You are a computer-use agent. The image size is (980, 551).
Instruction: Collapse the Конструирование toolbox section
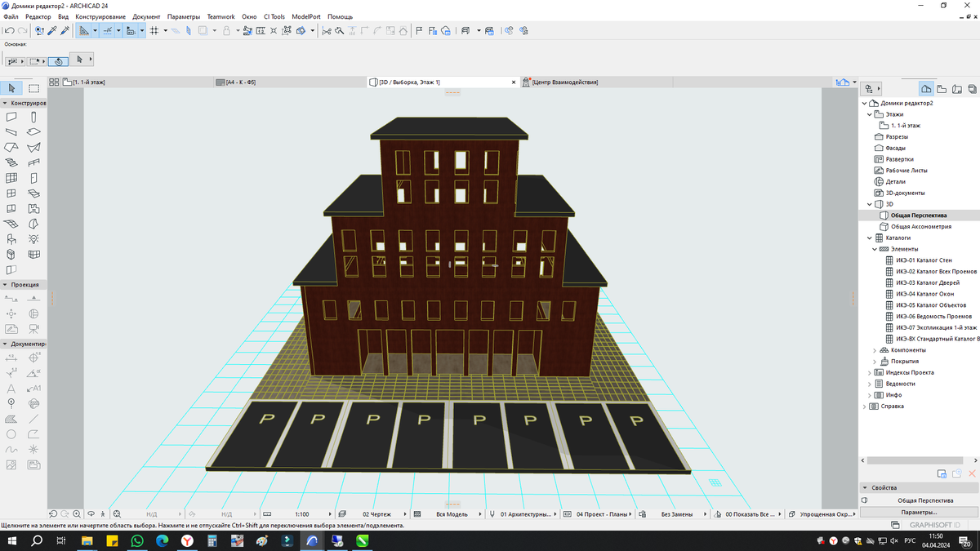(5, 104)
